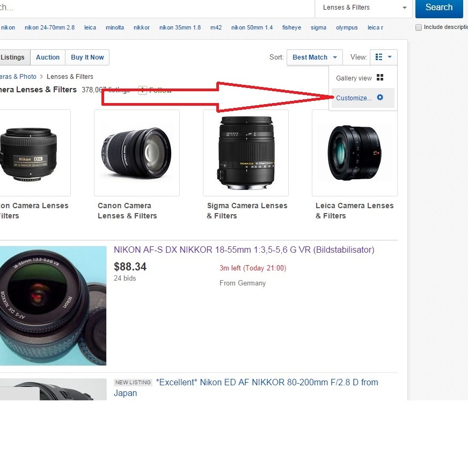The height and width of the screenshot is (476, 468).
Task: Click the 'nikon 24-70mm 2.8' related search
Action: click(49, 27)
